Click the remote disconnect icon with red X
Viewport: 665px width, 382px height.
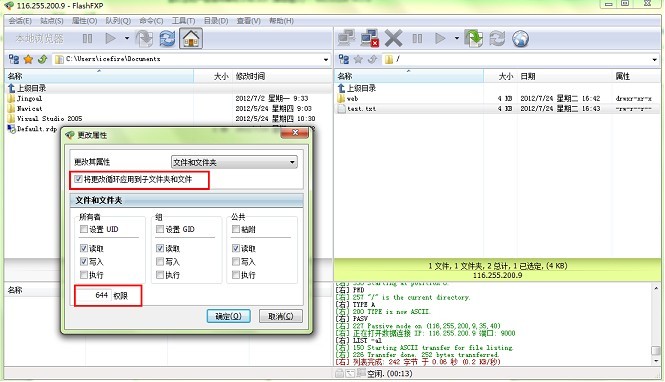pyautogui.click(x=369, y=39)
